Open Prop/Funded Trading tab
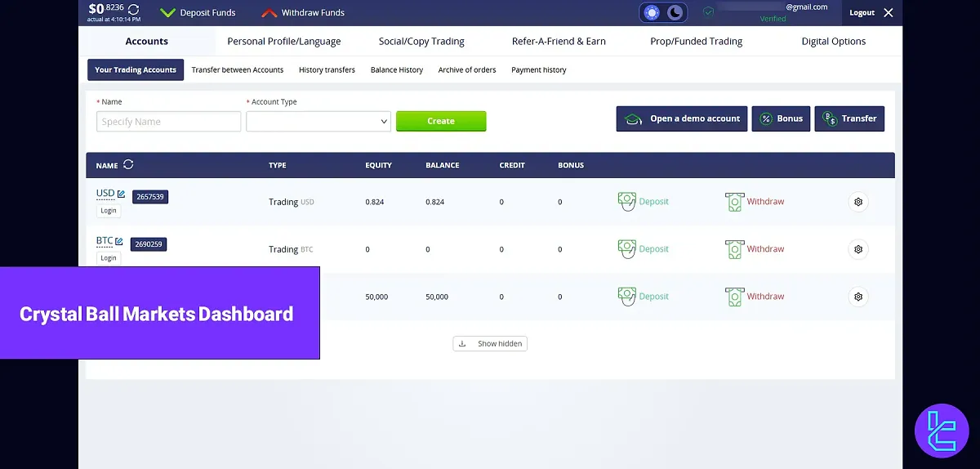The height and width of the screenshot is (469, 980). 696,41
